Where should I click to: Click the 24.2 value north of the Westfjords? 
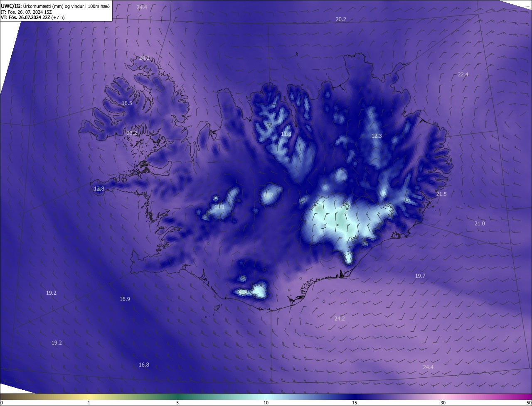(x=144, y=58)
